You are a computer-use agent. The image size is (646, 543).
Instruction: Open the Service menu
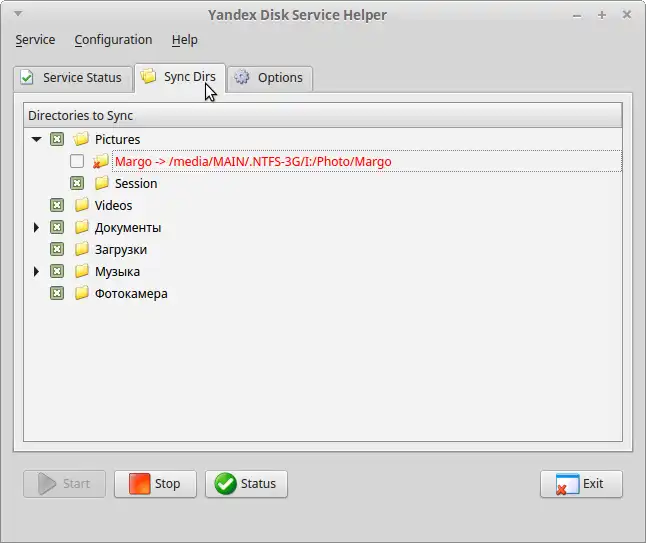[x=35, y=40]
